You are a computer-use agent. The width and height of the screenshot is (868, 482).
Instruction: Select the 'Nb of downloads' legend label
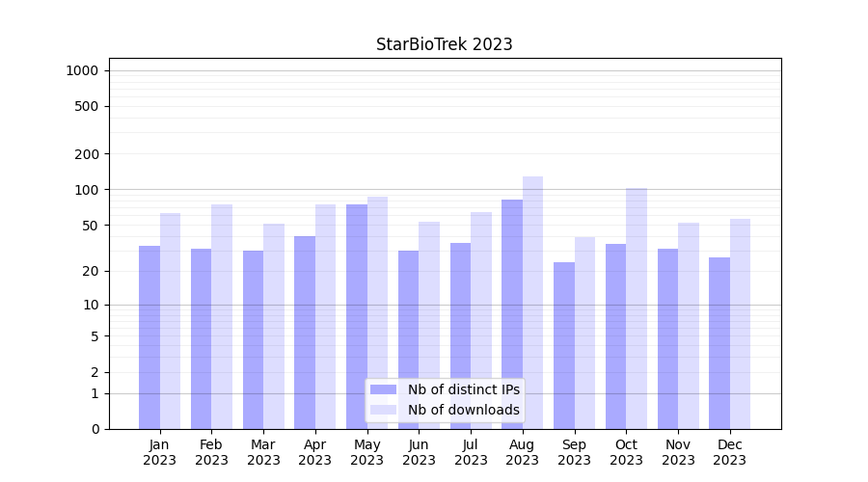click(463, 410)
